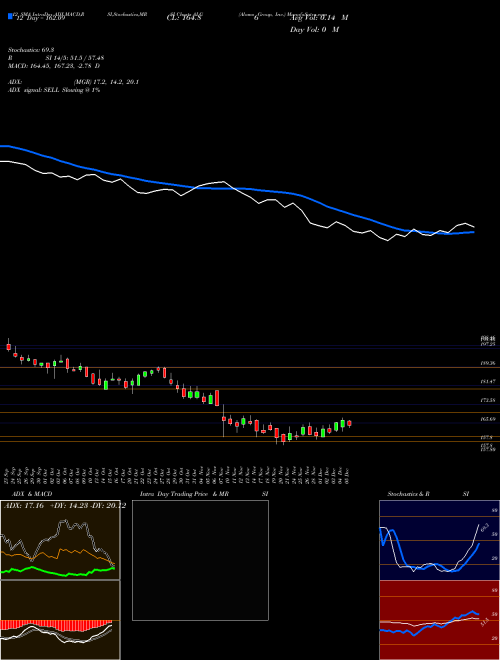Click the "Avg Vol: 0.14 M" label

321,18
